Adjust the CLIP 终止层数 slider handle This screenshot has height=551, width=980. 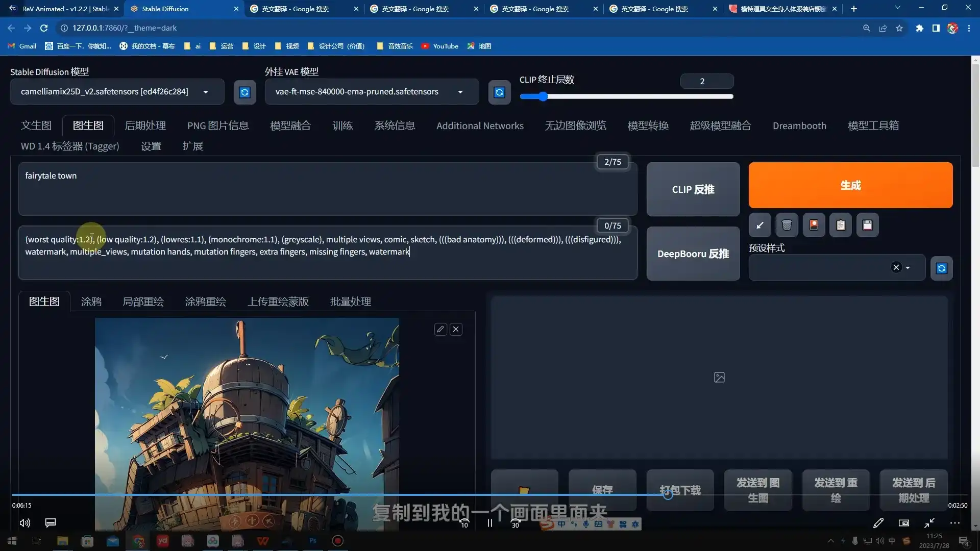click(543, 96)
